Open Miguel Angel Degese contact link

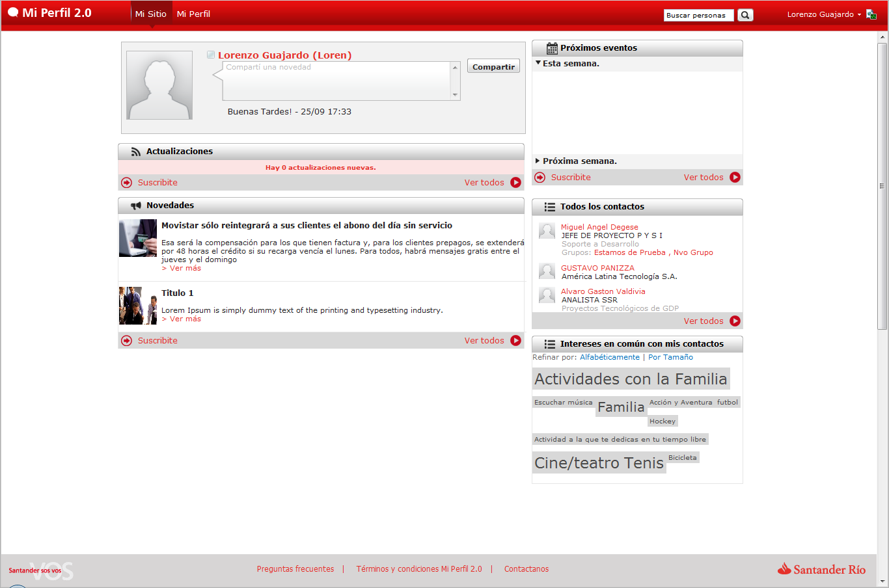(x=599, y=227)
